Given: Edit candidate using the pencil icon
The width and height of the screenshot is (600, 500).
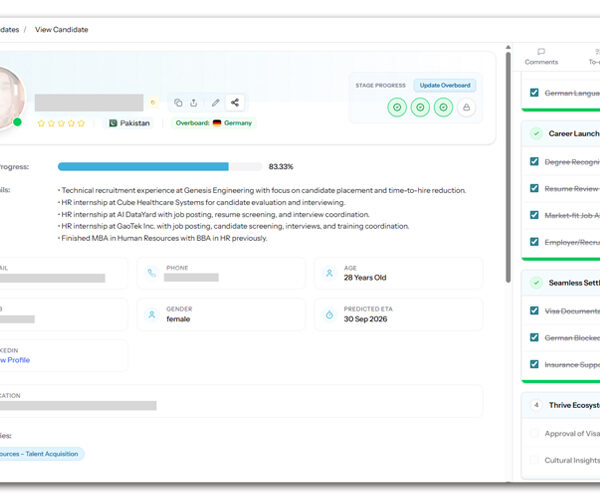Looking at the screenshot, I should 216,103.
